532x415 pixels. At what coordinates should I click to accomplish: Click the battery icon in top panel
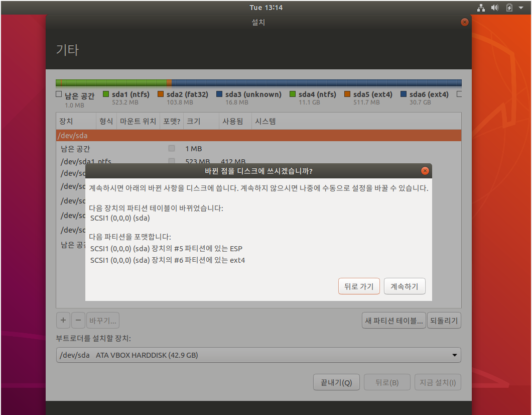509,8
